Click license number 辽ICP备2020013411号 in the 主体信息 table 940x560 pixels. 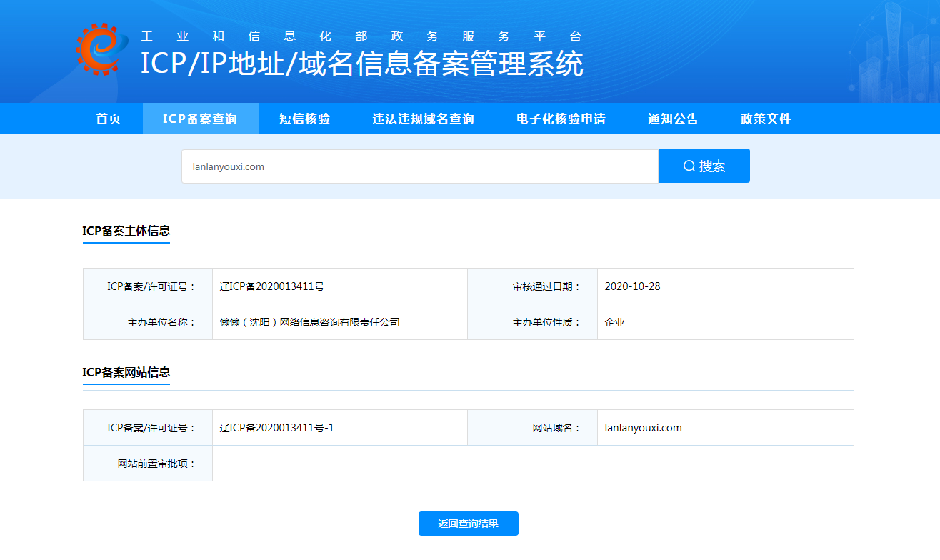[272, 286]
